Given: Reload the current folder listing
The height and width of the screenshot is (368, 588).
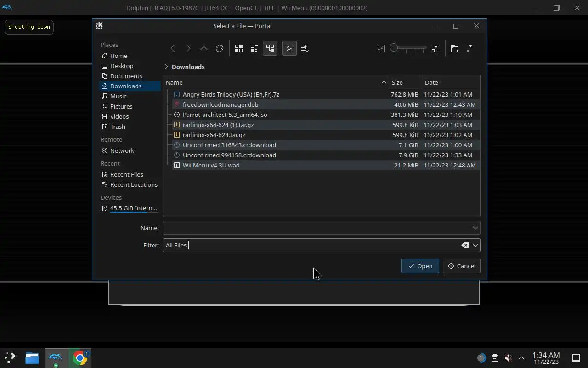Looking at the screenshot, I should coord(220,48).
